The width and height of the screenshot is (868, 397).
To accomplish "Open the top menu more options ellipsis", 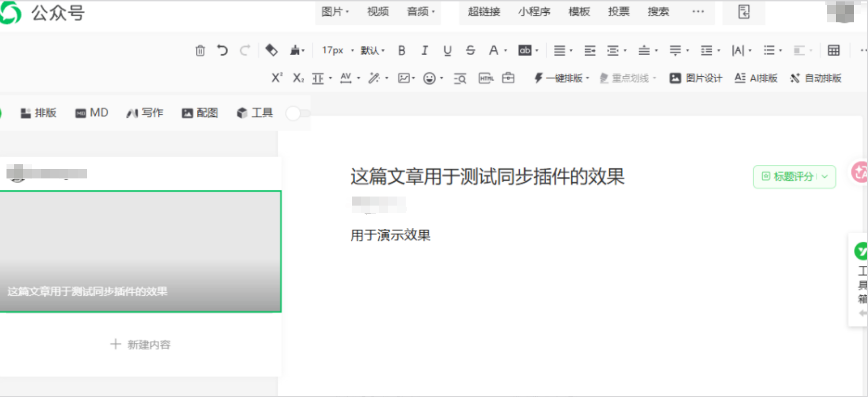I will click(x=698, y=12).
